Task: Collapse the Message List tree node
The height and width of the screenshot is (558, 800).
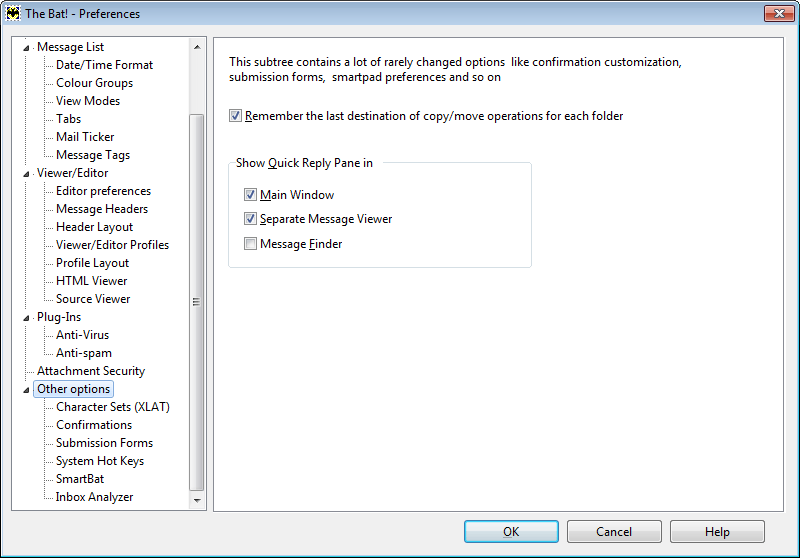Action: point(27,48)
